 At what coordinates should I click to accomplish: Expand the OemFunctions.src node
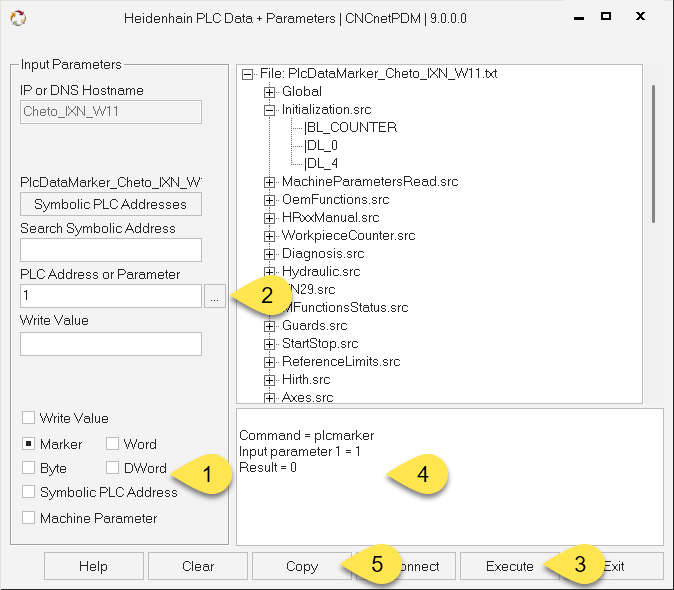[x=270, y=200]
